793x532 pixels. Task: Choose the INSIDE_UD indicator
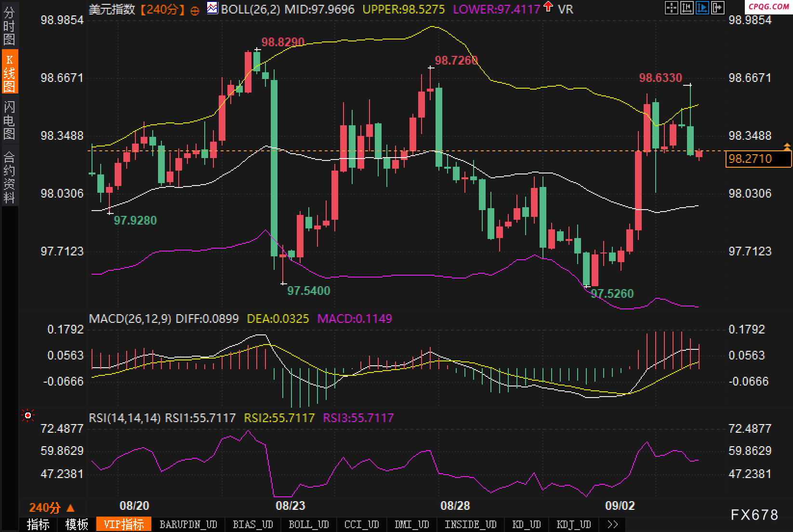[470, 524]
